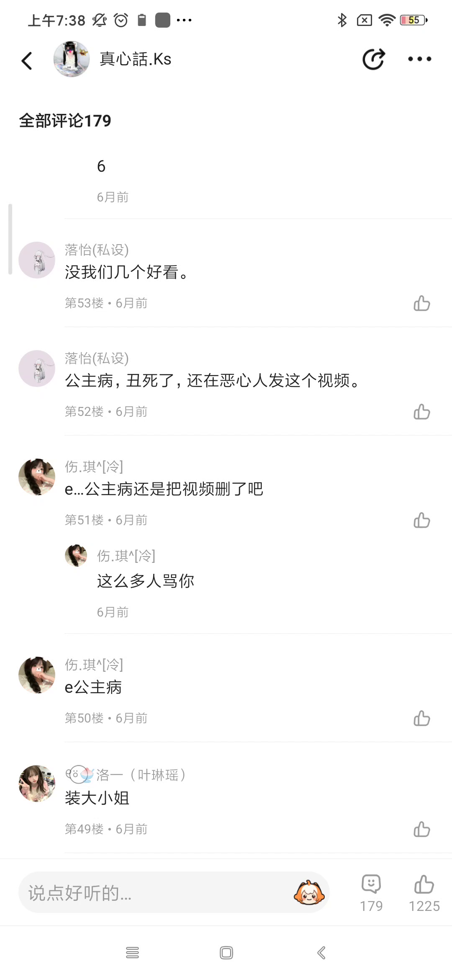The width and height of the screenshot is (452, 980).
Task: Open the emoji sticker picker in comment box
Action: click(309, 892)
